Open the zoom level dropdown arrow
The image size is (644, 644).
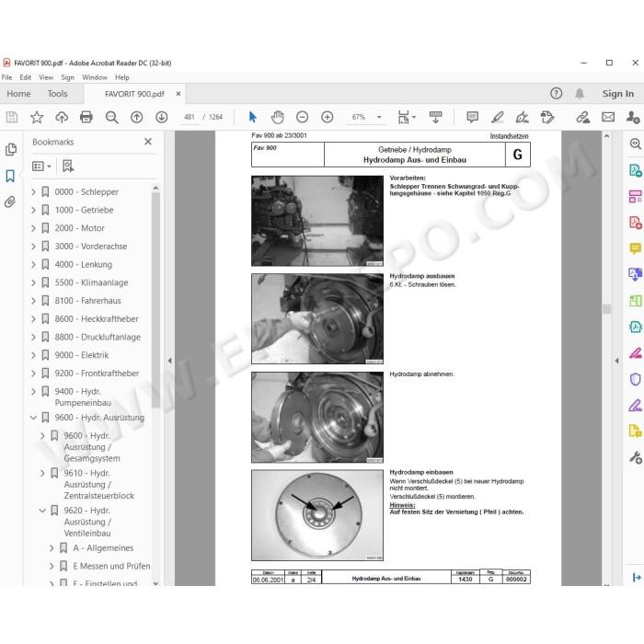coord(379,117)
